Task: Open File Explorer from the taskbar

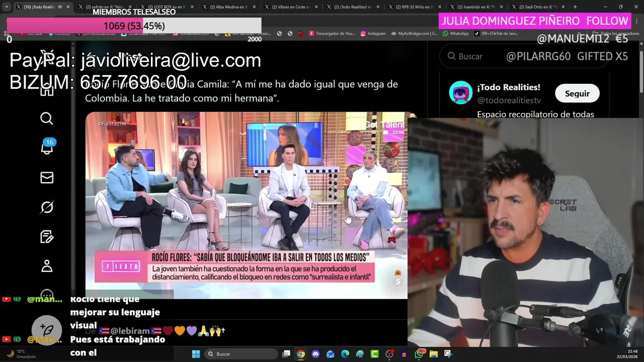Action: point(434,354)
